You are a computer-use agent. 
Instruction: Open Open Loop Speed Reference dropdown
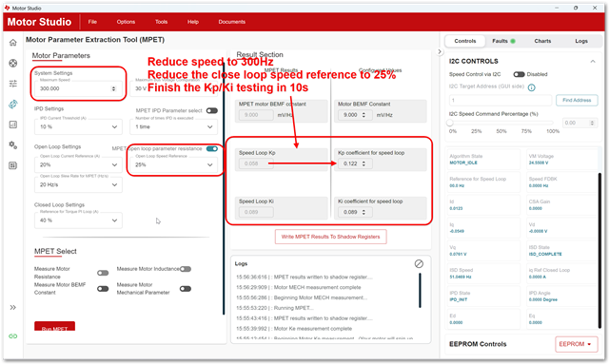click(x=173, y=164)
